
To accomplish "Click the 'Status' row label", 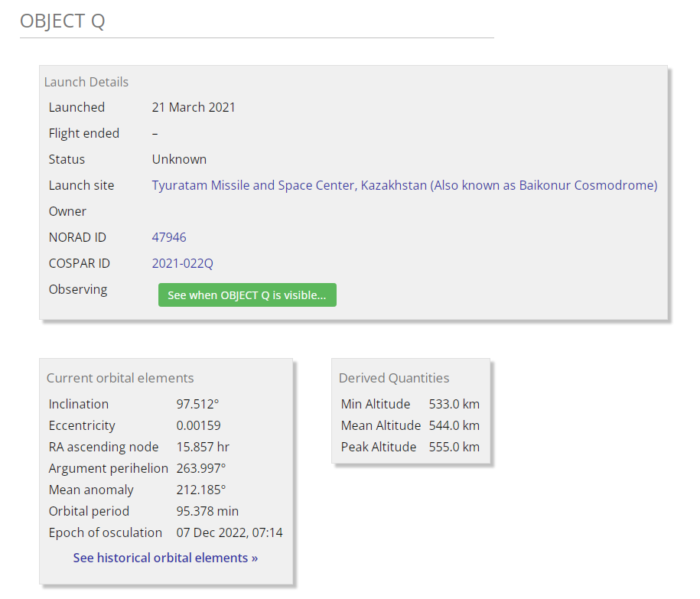I will 67,159.
